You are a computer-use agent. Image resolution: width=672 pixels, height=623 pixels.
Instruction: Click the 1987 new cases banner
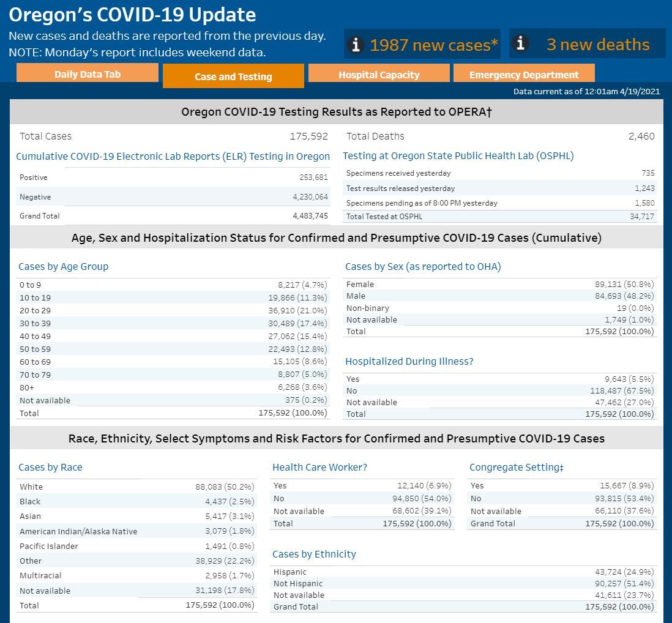click(433, 45)
